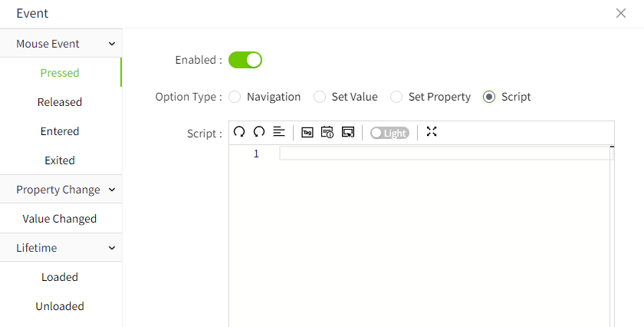The image size is (644, 327).
Task: Format the script with the align icon
Action: (279, 132)
